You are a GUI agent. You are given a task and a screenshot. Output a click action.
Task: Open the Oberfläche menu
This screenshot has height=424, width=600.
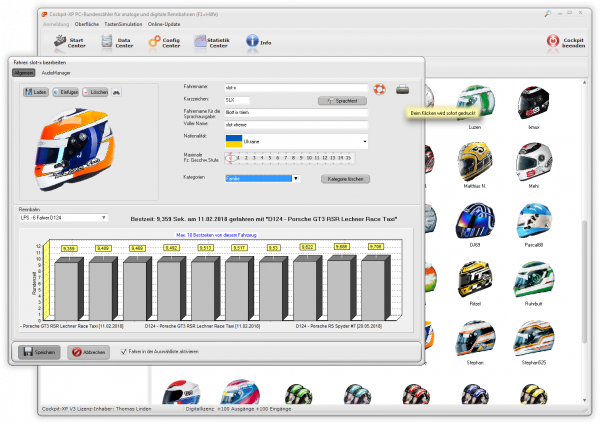pos(89,23)
